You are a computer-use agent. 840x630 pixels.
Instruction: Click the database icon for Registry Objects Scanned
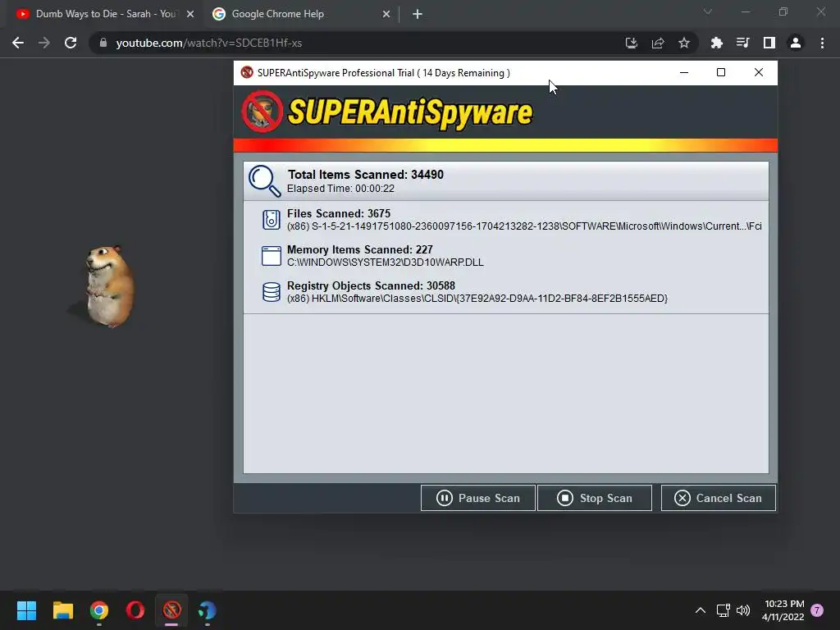pos(271,292)
